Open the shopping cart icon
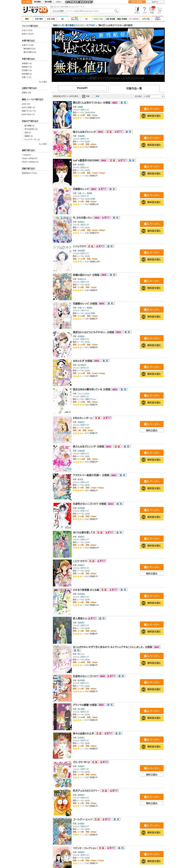The height and width of the screenshot is (868, 186). pyautogui.click(x=159, y=10)
